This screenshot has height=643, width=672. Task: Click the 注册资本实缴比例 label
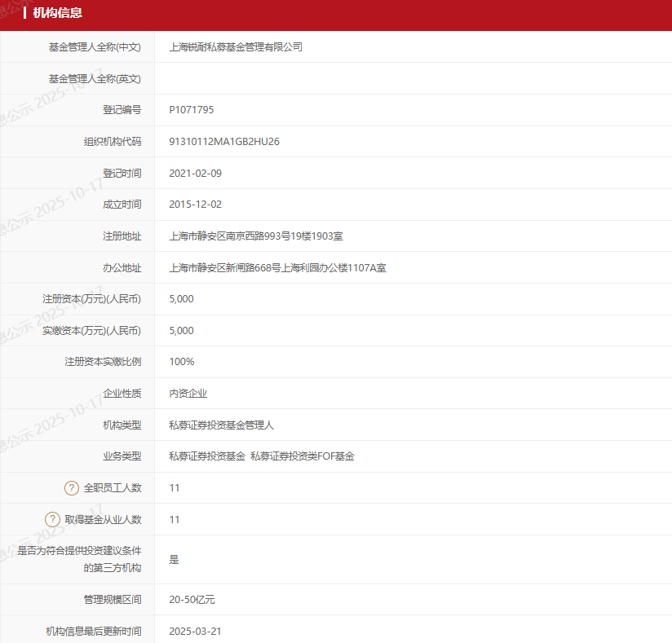coord(103,362)
